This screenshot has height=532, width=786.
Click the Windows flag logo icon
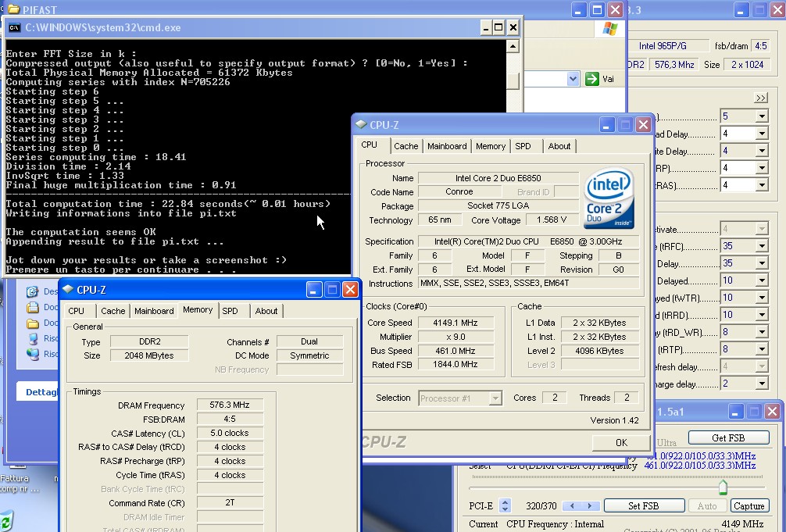[609, 29]
